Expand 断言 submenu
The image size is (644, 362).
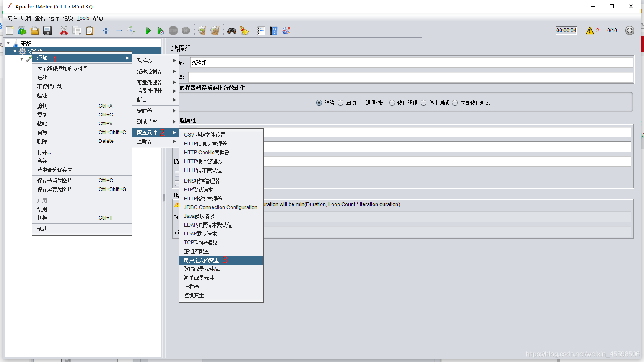click(x=156, y=100)
